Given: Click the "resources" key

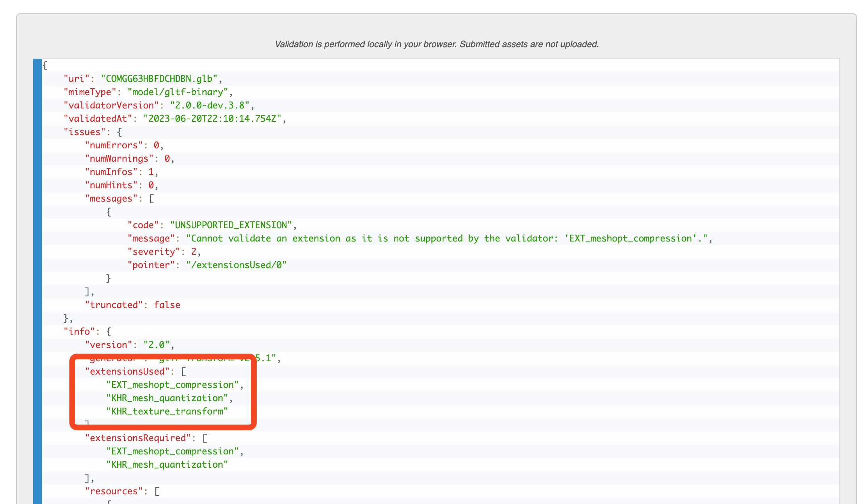Looking at the screenshot, I should [113, 491].
